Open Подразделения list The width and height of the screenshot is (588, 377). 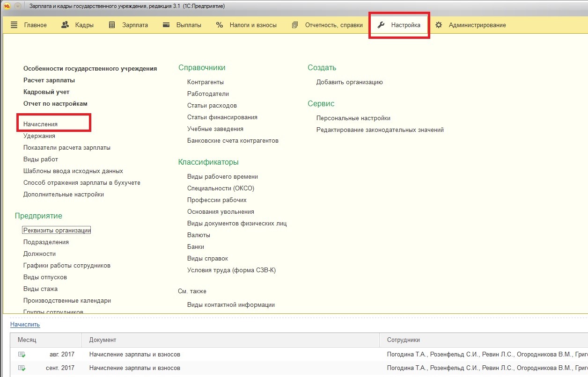pos(46,242)
